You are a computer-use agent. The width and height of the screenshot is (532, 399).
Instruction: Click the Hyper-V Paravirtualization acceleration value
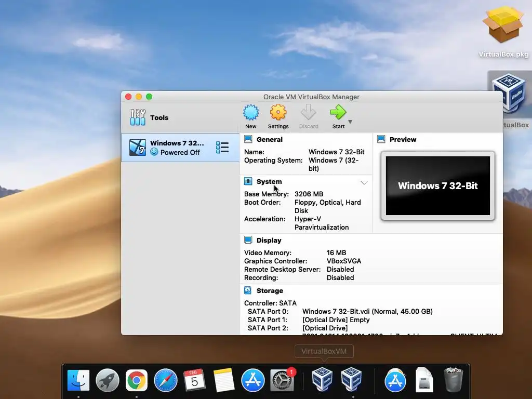pyautogui.click(x=321, y=223)
